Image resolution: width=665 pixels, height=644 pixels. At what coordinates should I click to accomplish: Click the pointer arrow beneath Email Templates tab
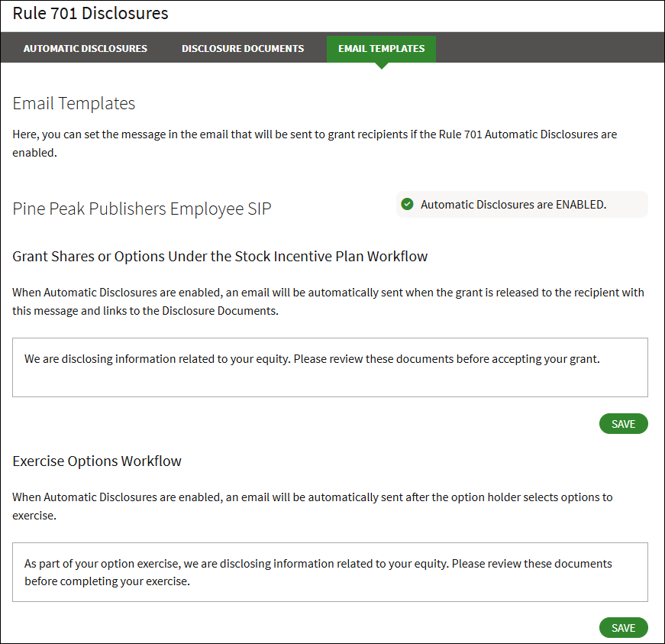click(x=382, y=66)
